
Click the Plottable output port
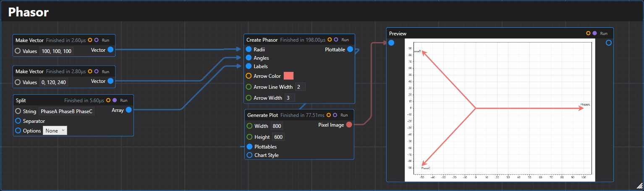350,49
